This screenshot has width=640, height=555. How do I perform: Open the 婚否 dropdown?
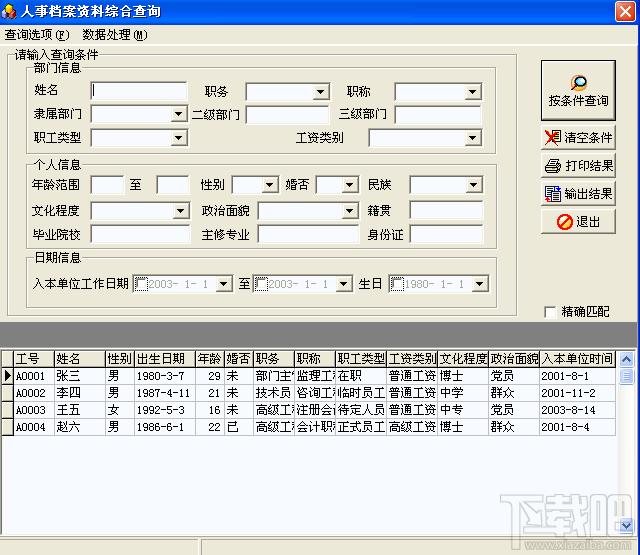point(349,185)
